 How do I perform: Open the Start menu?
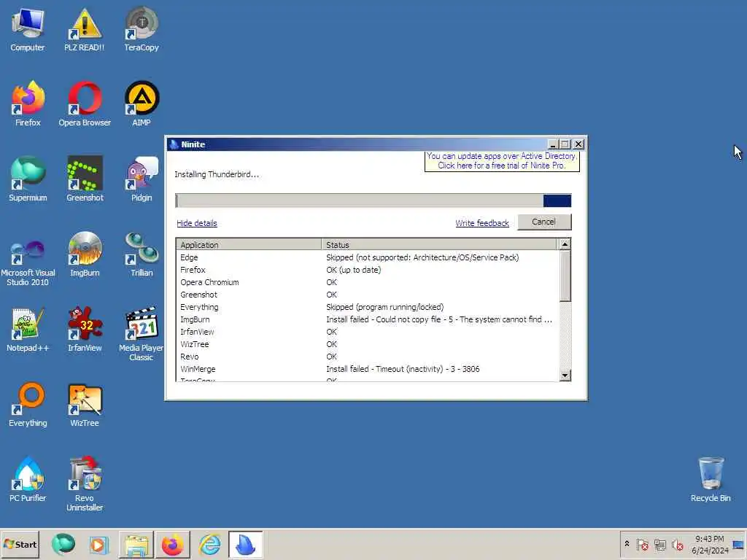[20, 544]
